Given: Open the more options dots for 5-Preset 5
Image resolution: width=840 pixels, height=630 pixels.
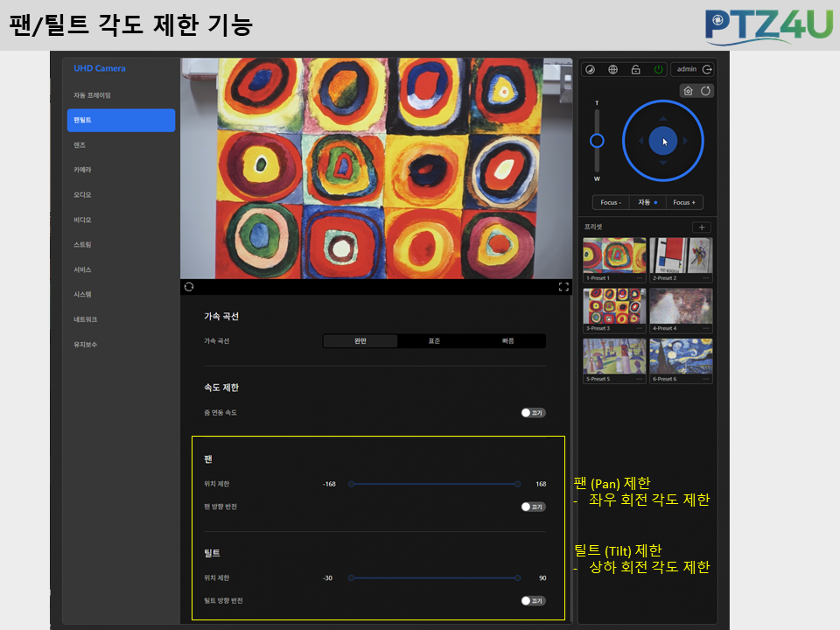Looking at the screenshot, I should pyautogui.click(x=639, y=379).
